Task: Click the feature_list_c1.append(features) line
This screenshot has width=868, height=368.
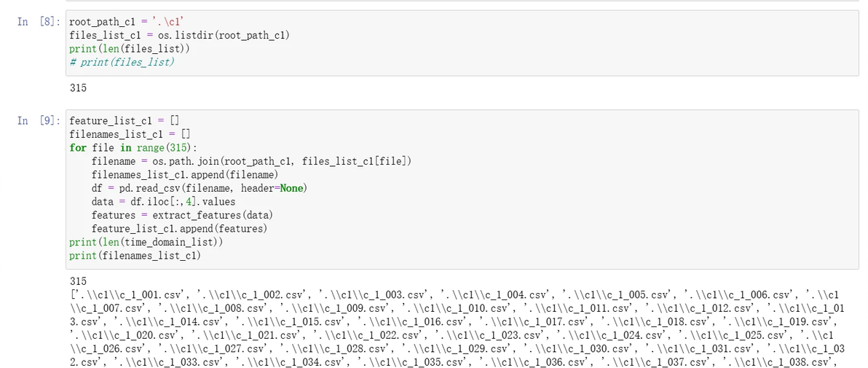Action: click(x=179, y=229)
